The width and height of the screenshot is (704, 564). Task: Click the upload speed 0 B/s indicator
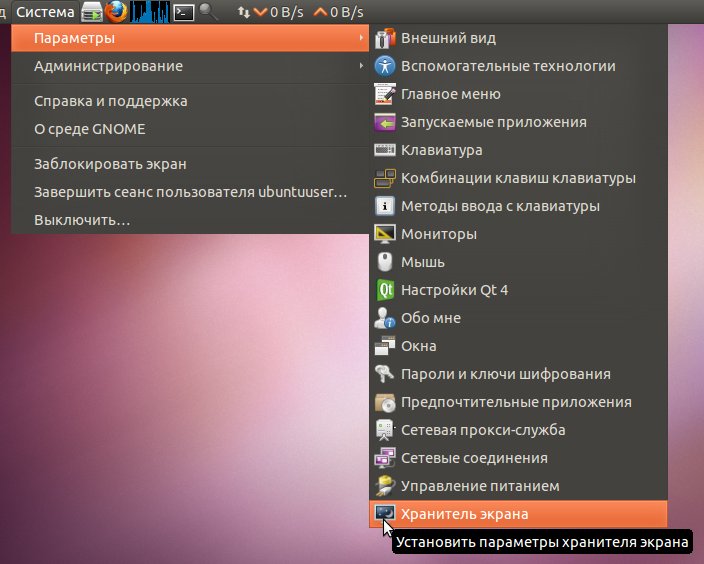coord(339,12)
